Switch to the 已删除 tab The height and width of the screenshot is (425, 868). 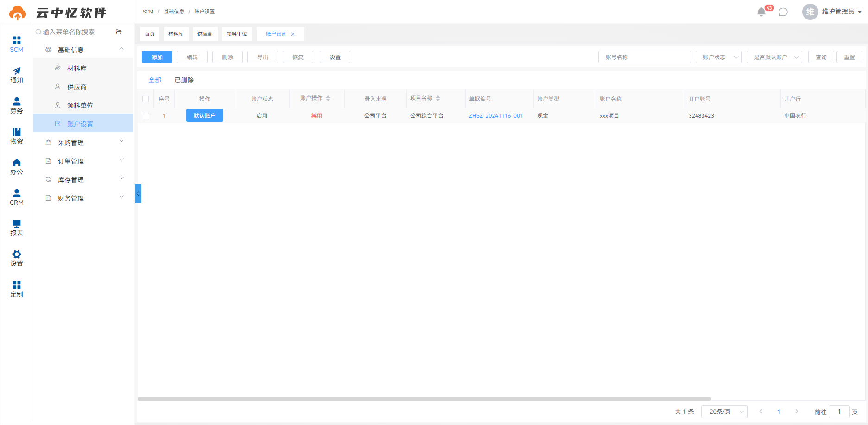click(184, 80)
